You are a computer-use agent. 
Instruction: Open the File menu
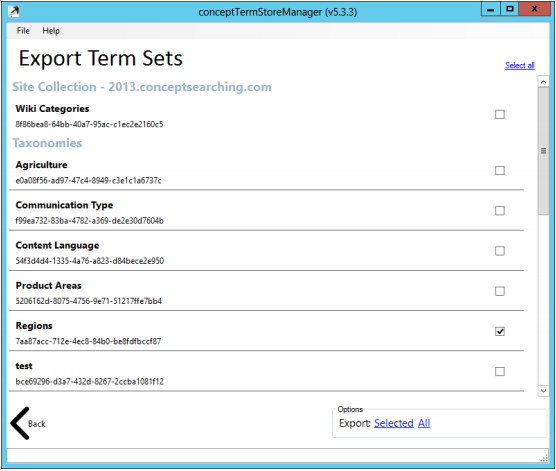pyautogui.click(x=23, y=31)
